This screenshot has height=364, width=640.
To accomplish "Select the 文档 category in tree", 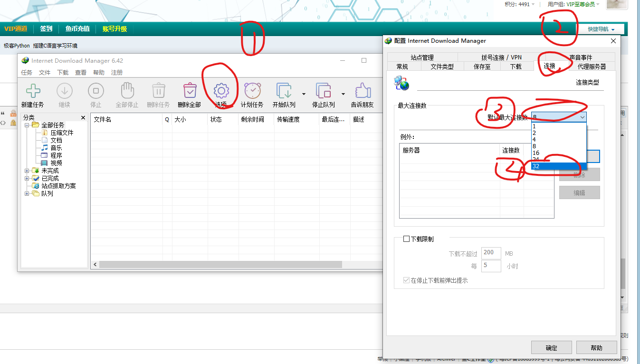I will point(56,140).
